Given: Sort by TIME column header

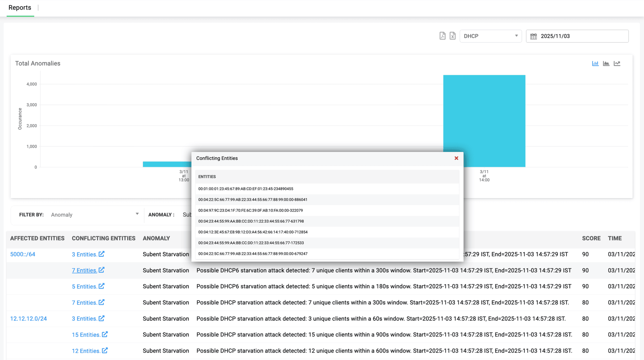Looking at the screenshot, I should pyautogui.click(x=615, y=238).
